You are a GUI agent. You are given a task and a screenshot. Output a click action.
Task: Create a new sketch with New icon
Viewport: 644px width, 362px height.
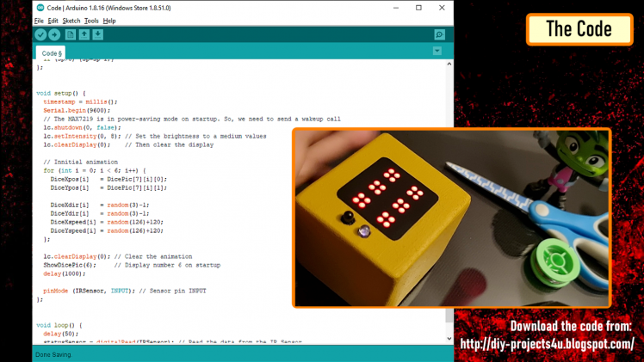[x=71, y=35]
